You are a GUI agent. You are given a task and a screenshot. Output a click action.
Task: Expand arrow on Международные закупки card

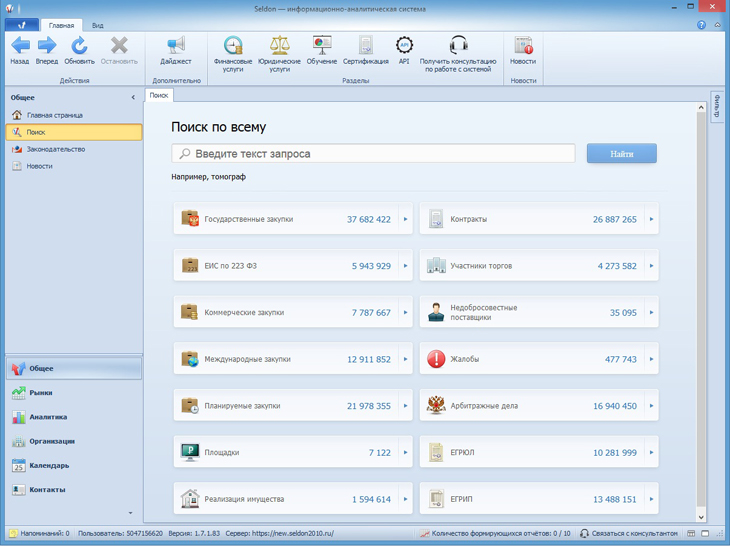(x=406, y=359)
